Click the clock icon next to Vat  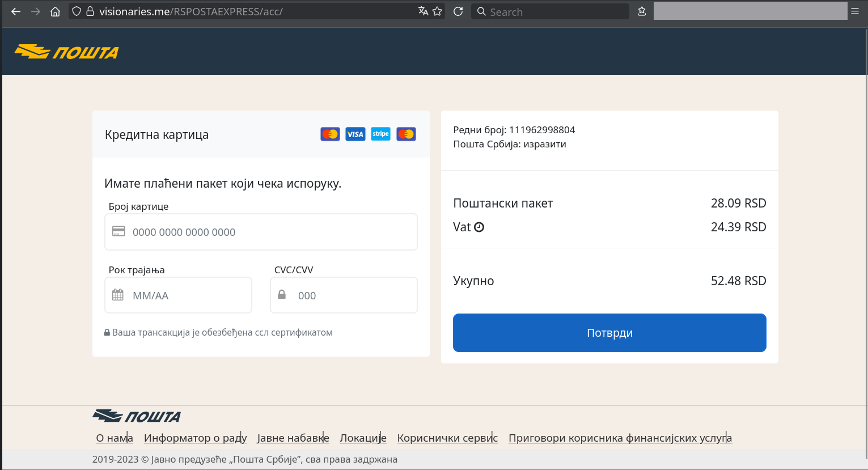pyautogui.click(x=479, y=227)
